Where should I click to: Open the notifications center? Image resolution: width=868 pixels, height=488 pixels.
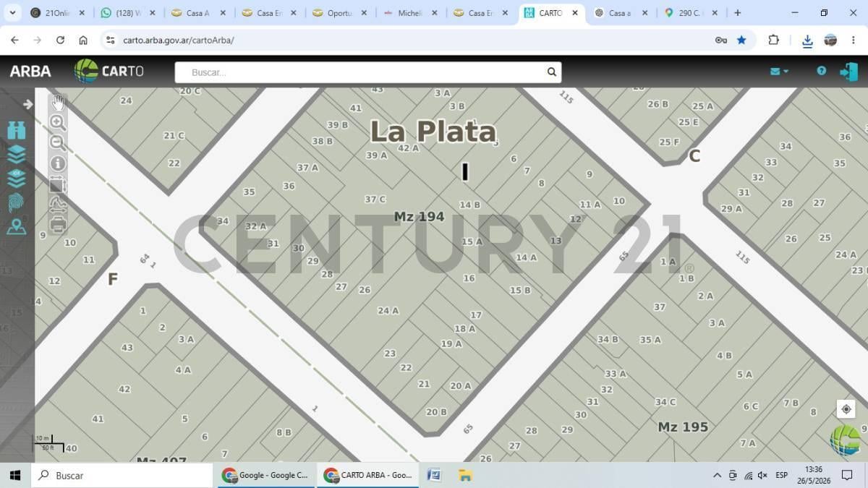pyautogui.click(x=847, y=475)
